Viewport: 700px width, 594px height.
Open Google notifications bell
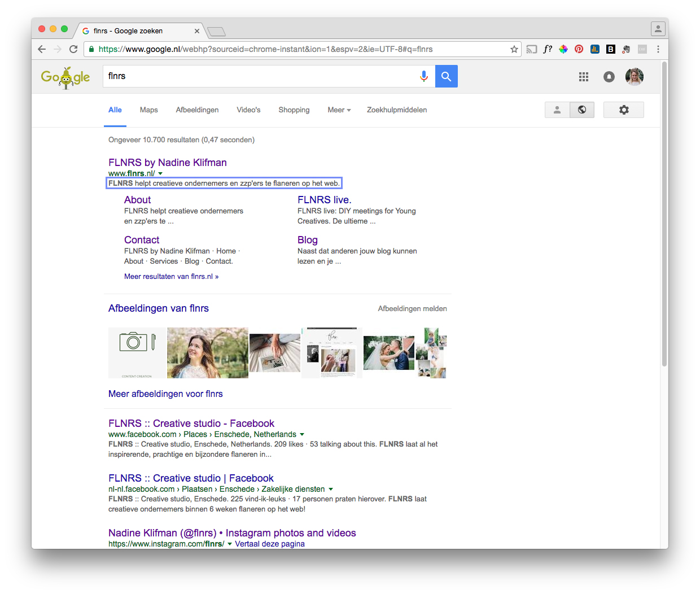[609, 77]
